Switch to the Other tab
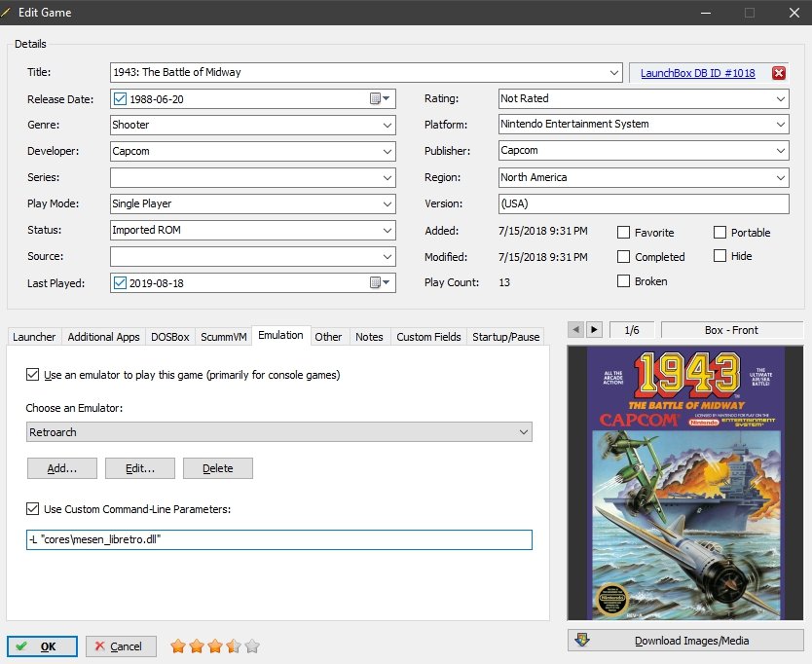The width and height of the screenshot is (812, 664). [328, 337]
